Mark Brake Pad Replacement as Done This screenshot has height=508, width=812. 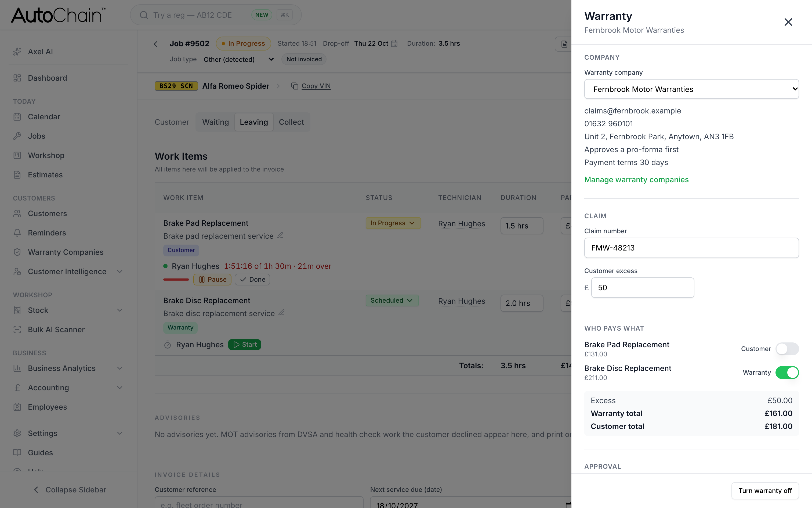pos(252,280)
